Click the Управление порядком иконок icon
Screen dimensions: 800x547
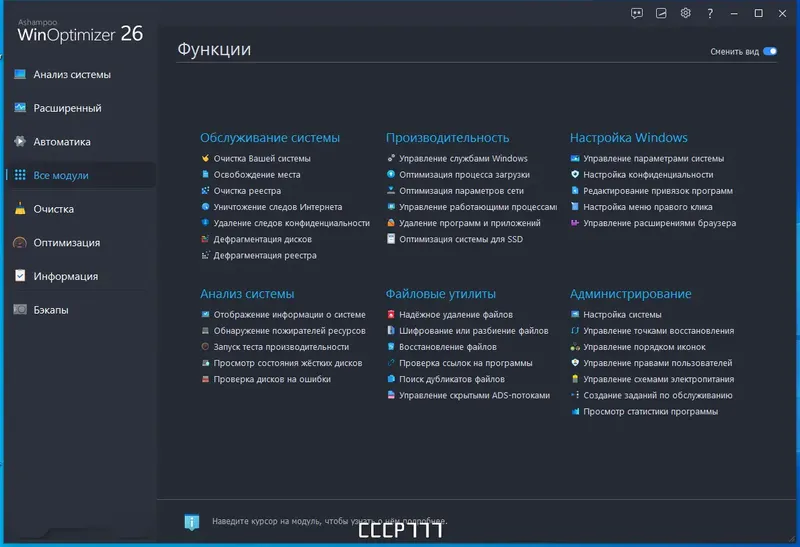coord(575,347)
